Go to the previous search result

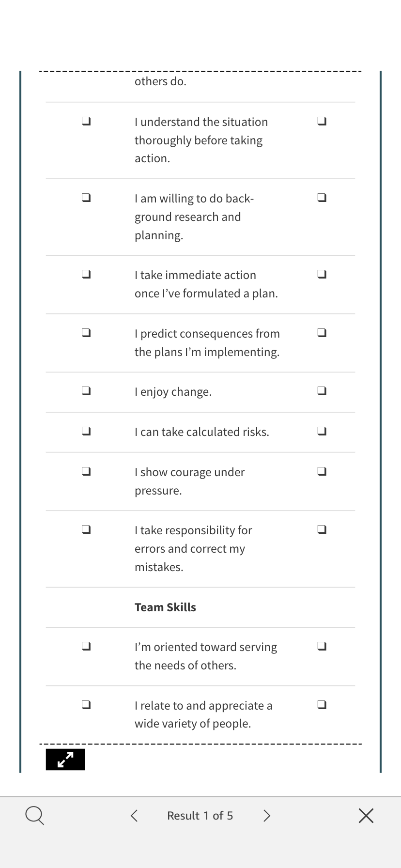click(x=134, y=816)
